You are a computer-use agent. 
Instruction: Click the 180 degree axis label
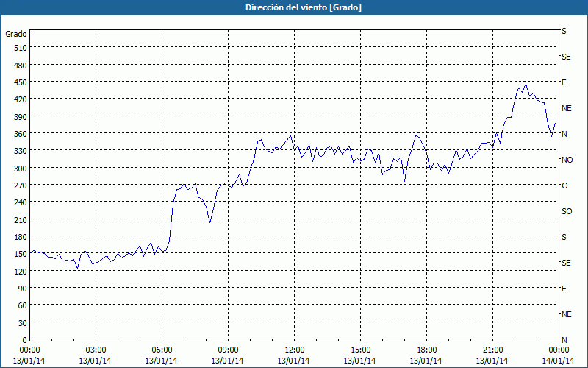click(x=21, y=237)
